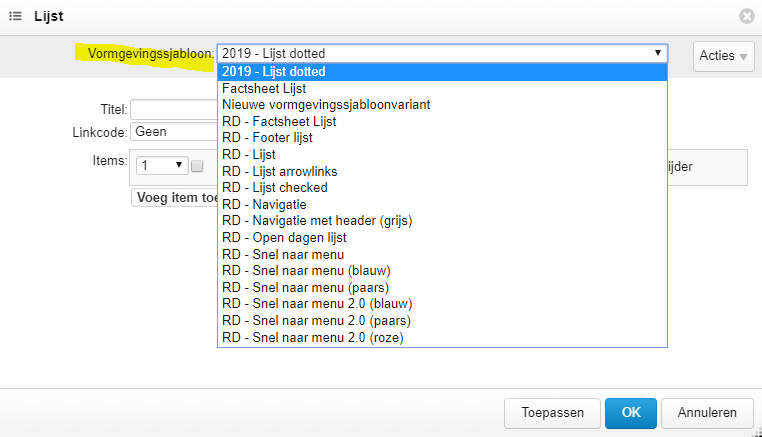762x437 pixels.
Task: Click the Toepassen button
Action: click(x=553, y=413)
